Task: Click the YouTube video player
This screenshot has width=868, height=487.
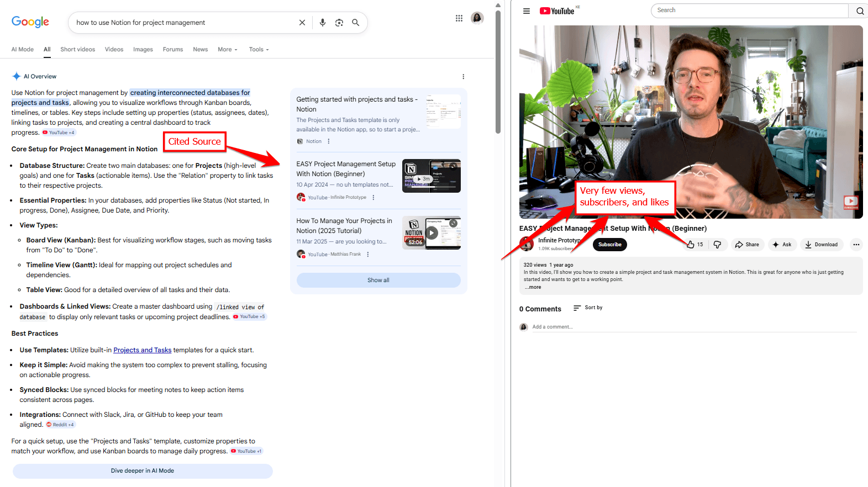Action: pos(691,122)
